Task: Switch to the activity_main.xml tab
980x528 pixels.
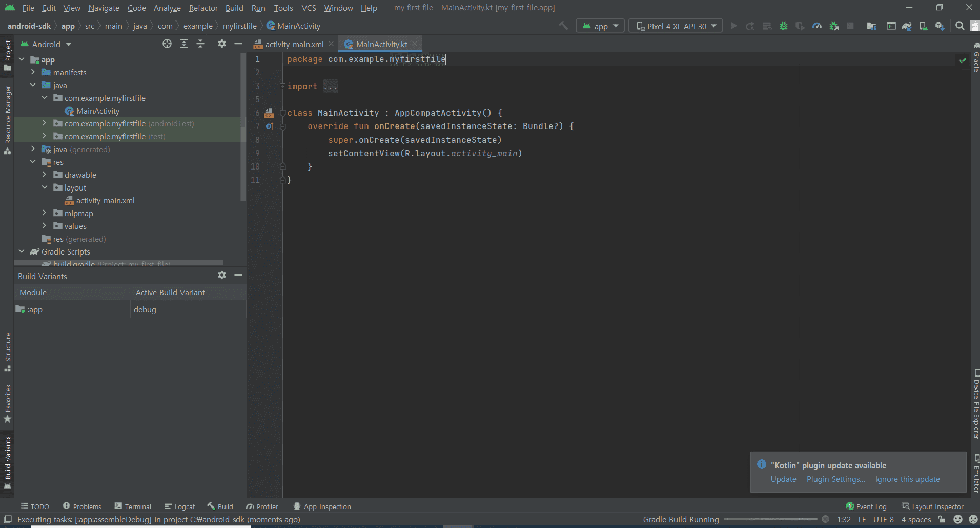Action: 294,45
